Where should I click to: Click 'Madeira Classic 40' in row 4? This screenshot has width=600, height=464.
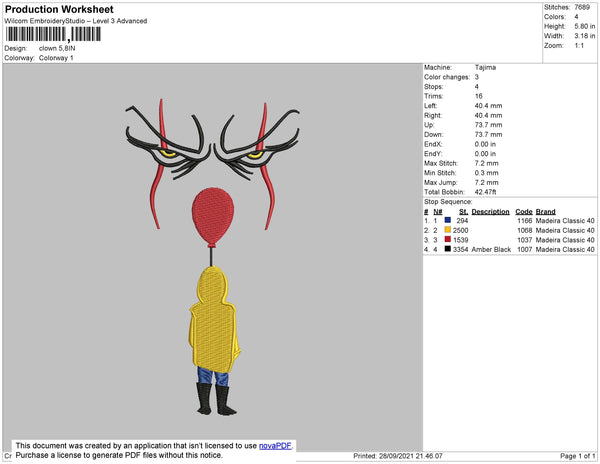tap(565, 249)
